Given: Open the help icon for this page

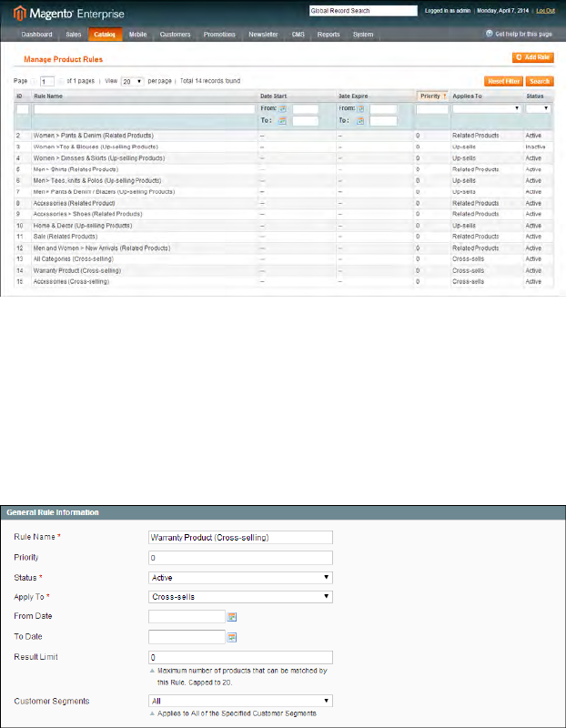Looking at the screenshot, I should click(489, 34).
